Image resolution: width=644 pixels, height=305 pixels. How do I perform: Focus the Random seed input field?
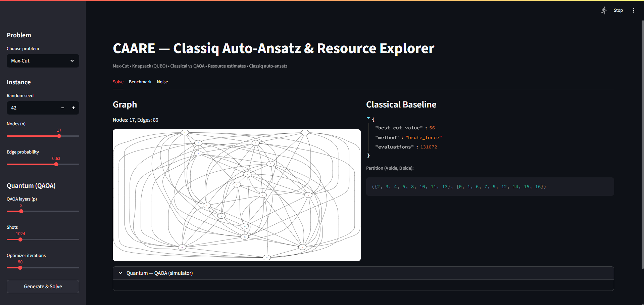point(32,108)
